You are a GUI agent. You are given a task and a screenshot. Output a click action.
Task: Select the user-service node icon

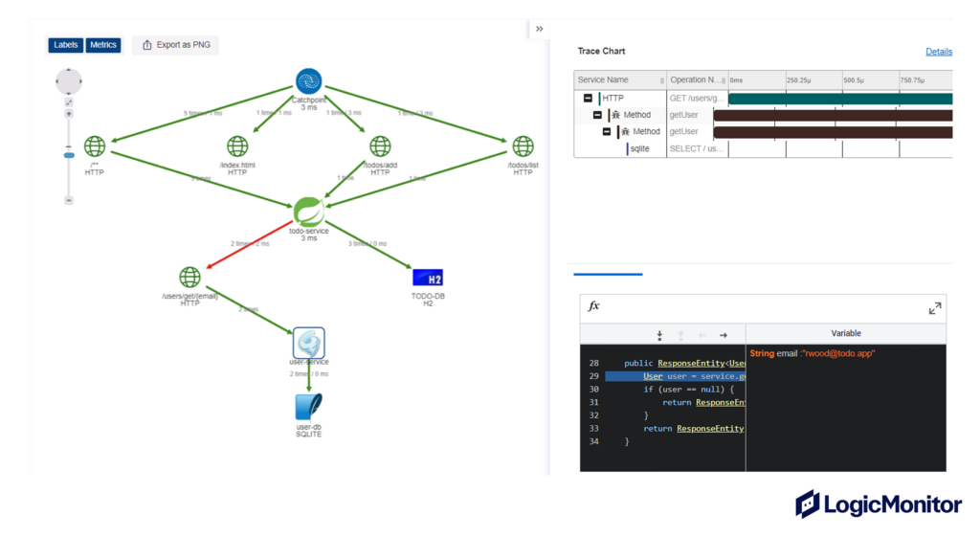tap(308, 342)
